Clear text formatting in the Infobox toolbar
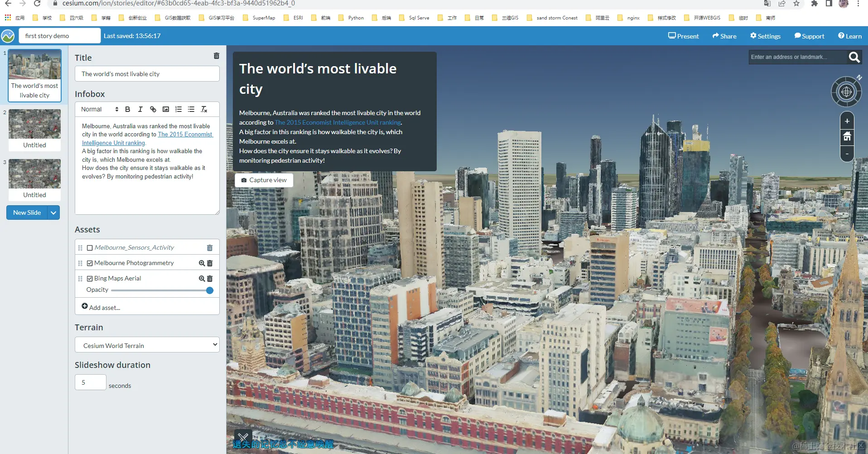Image resolution: width=868 pixels, height=454 pixels. tap(204, 109)
